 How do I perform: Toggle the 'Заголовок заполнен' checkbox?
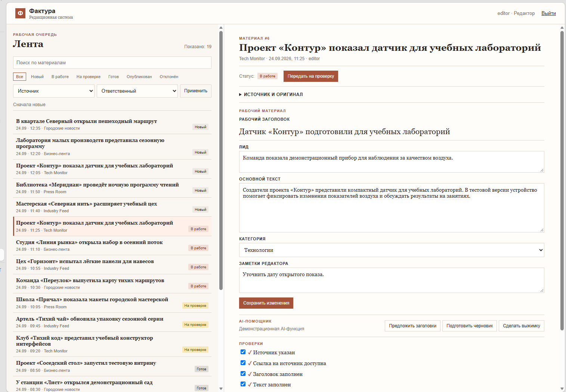coord(243,374)
